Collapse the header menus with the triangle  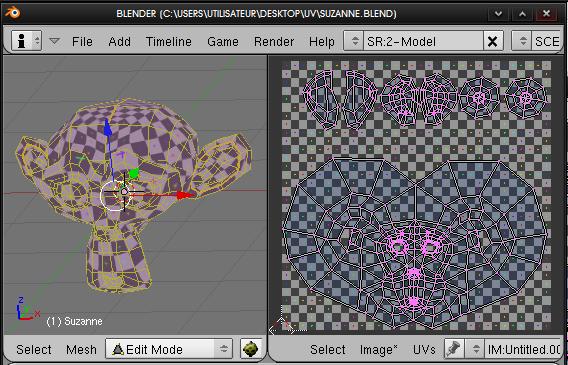click(x=54, y=41)
